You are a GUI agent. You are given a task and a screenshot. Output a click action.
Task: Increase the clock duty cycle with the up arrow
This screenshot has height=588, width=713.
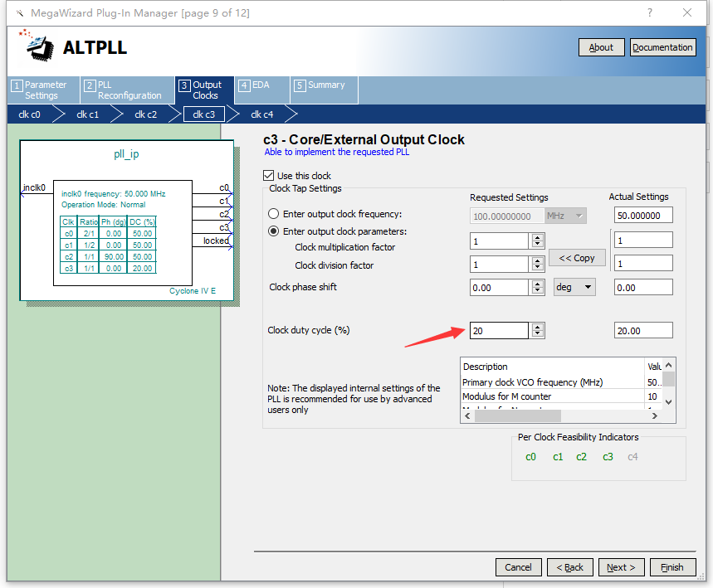538,327
